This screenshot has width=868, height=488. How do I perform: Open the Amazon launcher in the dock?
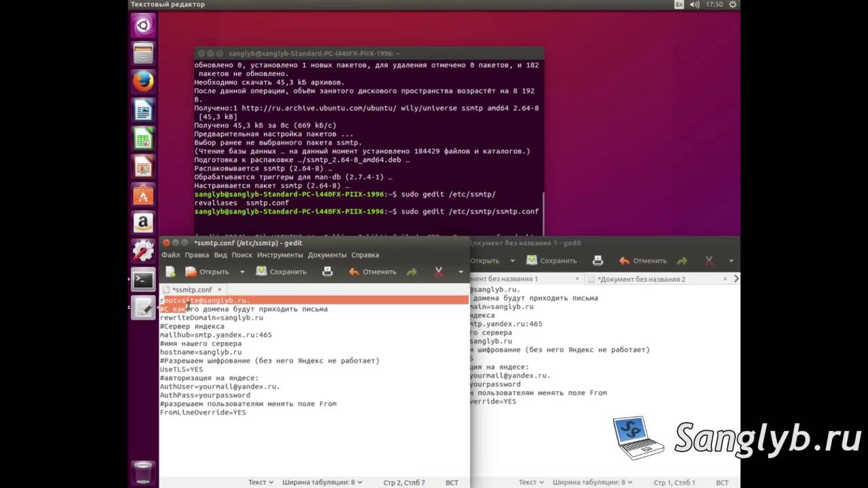143,222
